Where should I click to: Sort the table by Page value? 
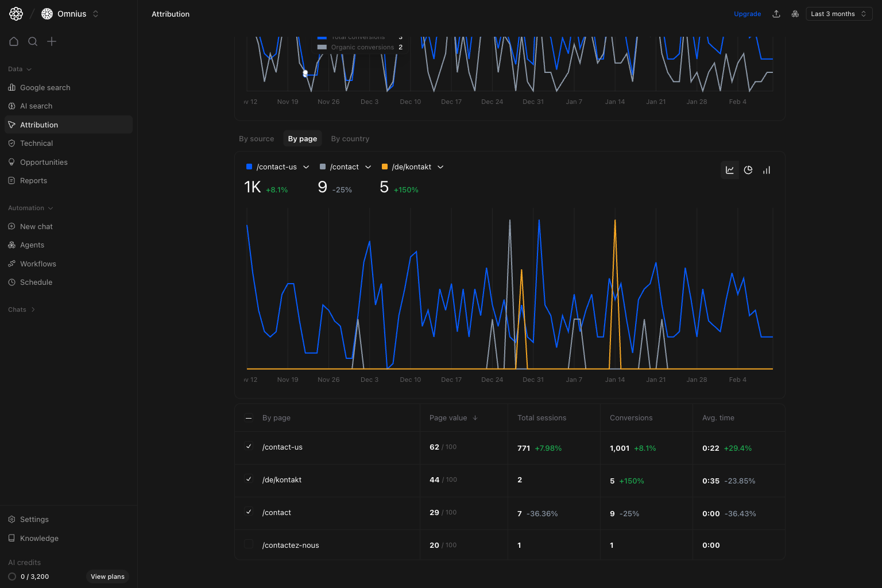(452, 417)
